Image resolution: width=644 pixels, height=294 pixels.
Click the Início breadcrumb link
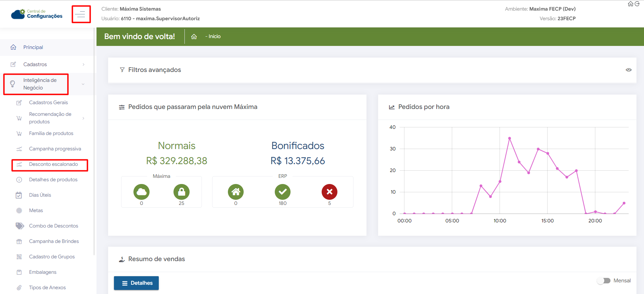pyautogui.click(x=215, y=37)
